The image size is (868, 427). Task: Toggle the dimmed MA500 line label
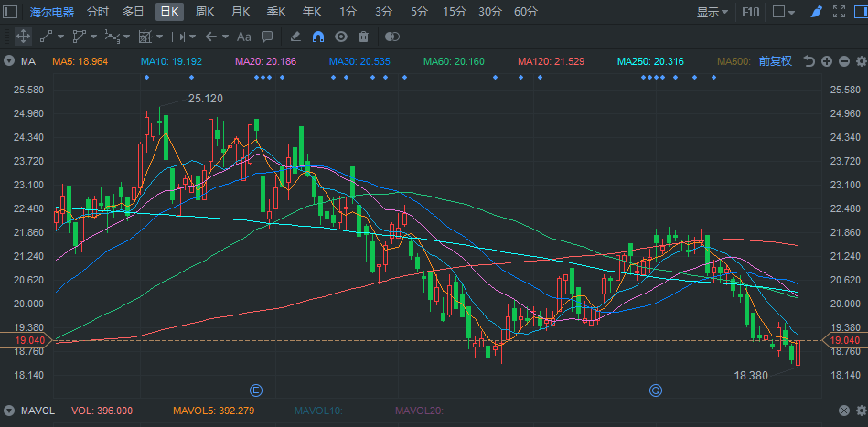pos(734,61)
